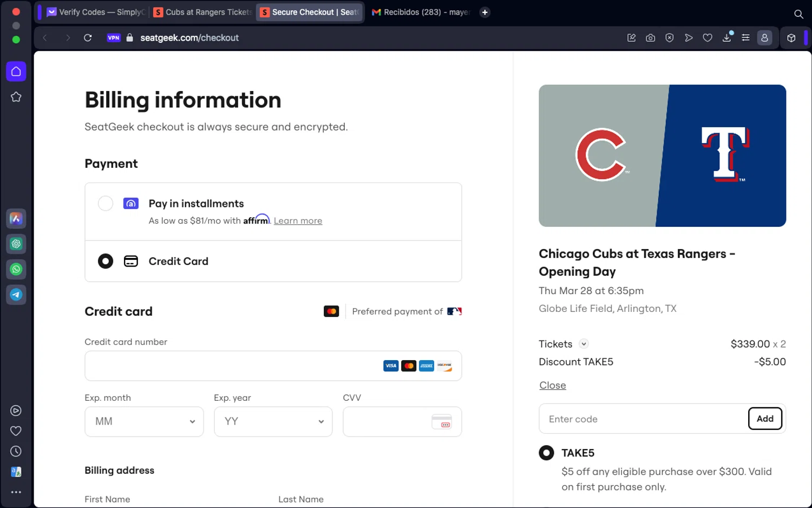Viewport: 812px width, 508px height.
Task: Open the Exp. month MM dropdown
Action: click(x=144, y=421)
